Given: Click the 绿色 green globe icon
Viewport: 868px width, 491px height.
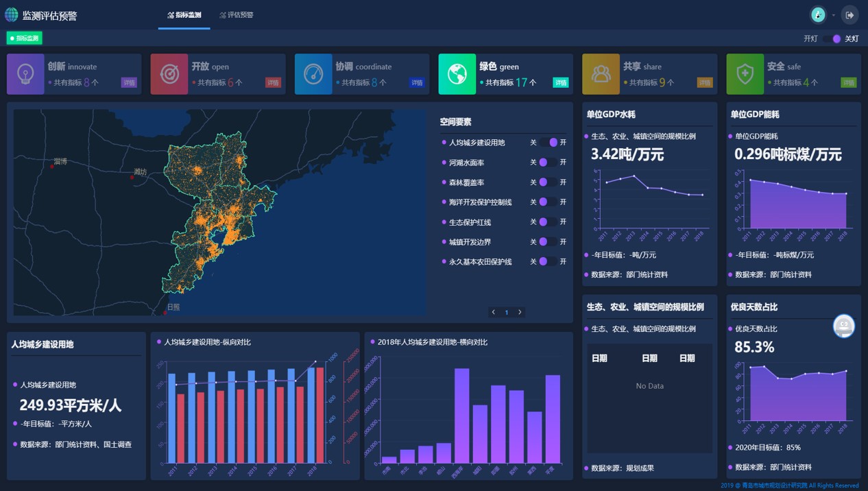Looking at the screenshot, I should 457,74.
